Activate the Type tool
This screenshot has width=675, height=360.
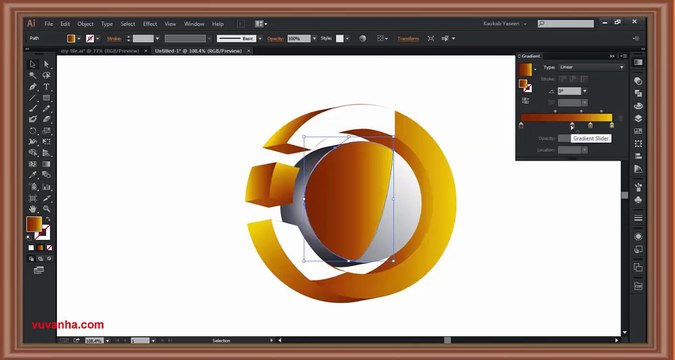[46, 87]
